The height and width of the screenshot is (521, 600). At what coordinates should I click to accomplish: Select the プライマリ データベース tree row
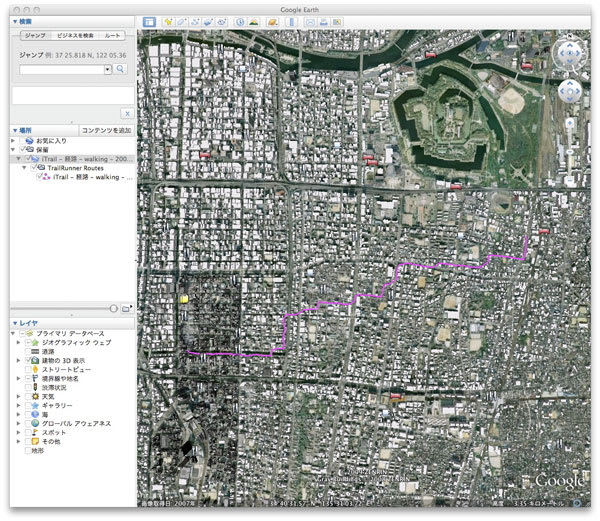(x=70, y=334)
